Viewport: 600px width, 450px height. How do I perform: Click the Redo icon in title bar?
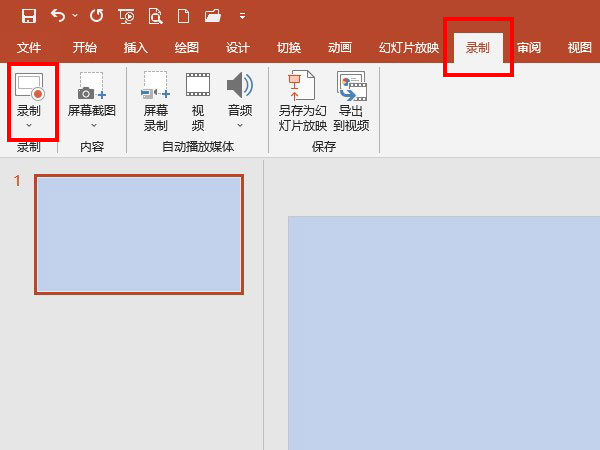tap(95, 16)
